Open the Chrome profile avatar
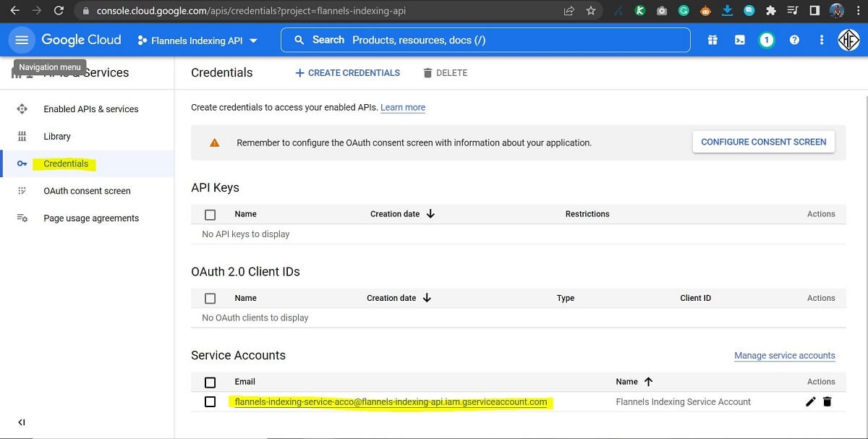Viewport: 868px width, 439px height. click(837, 11)
